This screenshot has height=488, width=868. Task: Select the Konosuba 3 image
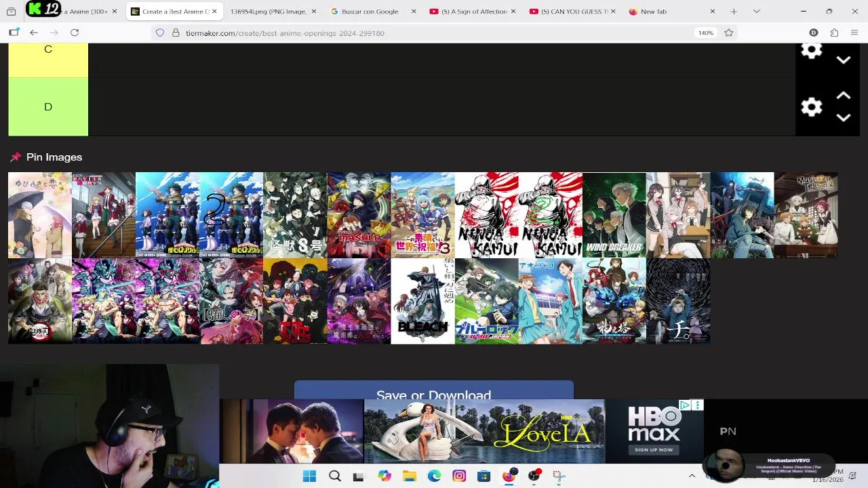(422, 215)
